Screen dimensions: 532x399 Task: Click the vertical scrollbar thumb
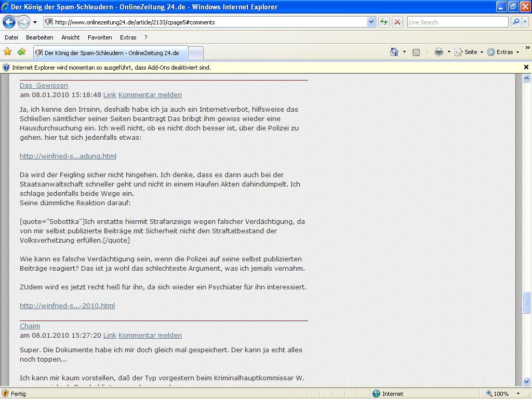pos(527,303)
